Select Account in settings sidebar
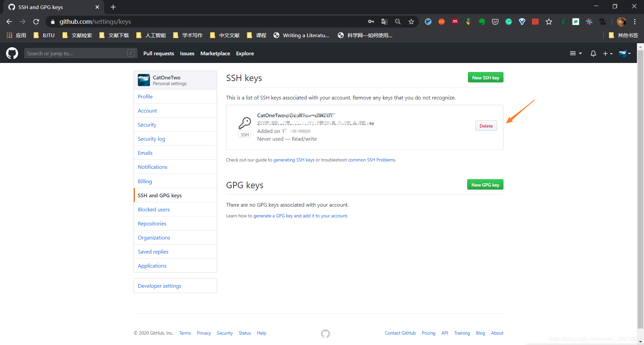This screenshot has height=345, width=644. coord(175,111)
